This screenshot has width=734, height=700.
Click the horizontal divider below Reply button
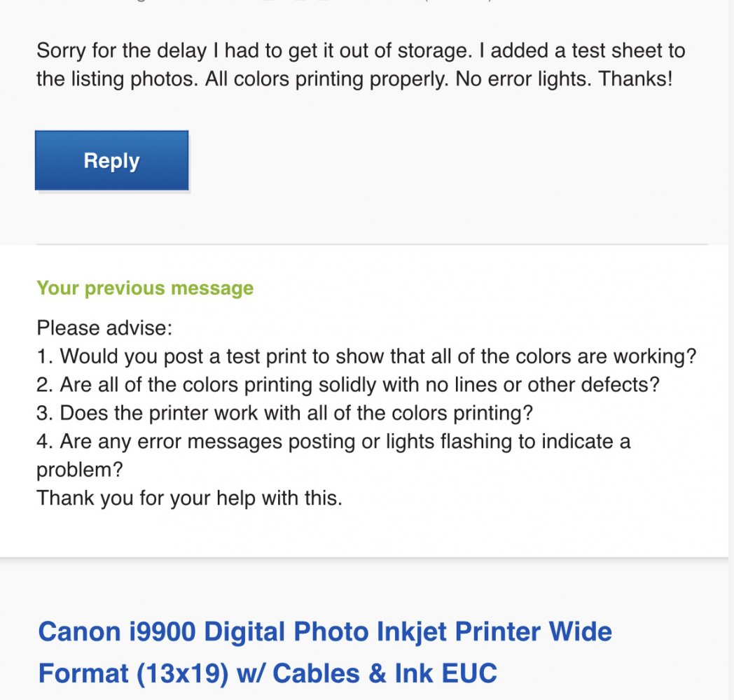[371, 244]
